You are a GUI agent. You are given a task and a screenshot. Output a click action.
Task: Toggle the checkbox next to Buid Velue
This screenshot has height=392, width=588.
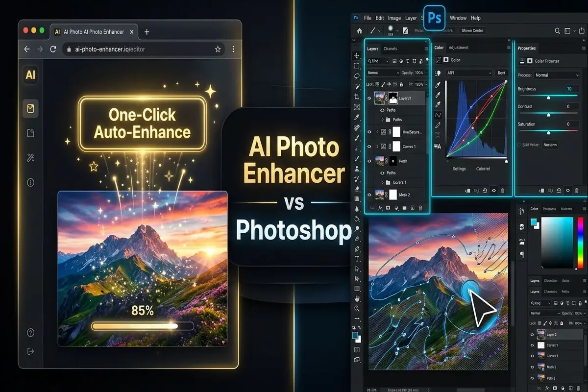point(519,145)
